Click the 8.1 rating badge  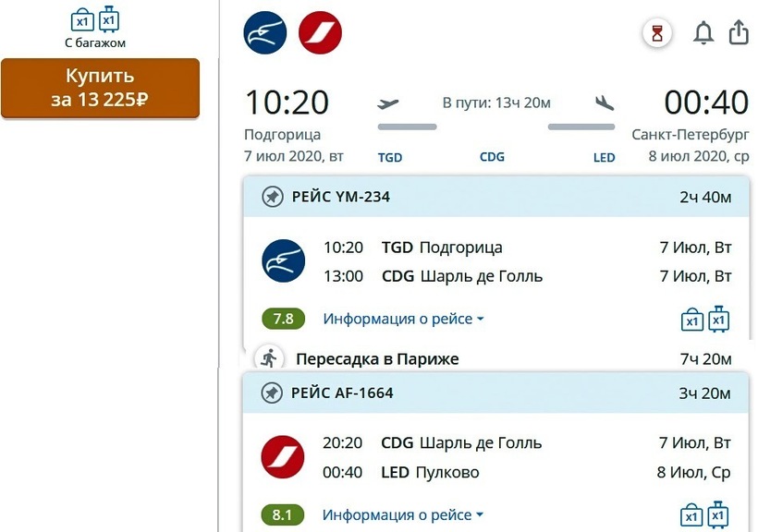coord(284,514)
